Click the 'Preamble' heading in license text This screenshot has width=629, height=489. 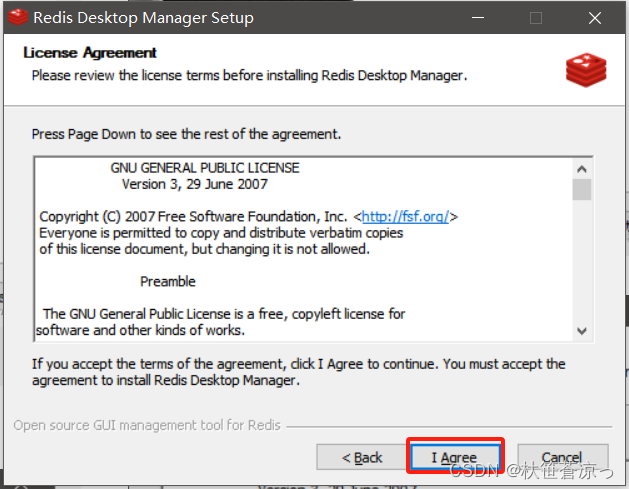tap(168, 282)
